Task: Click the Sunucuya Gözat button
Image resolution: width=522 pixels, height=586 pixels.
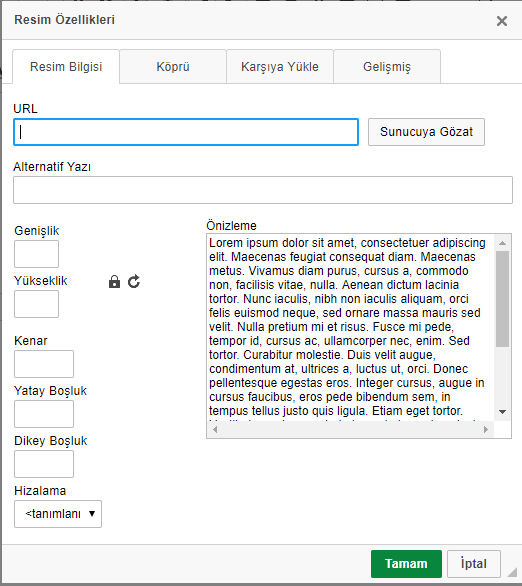Action: 426,132
